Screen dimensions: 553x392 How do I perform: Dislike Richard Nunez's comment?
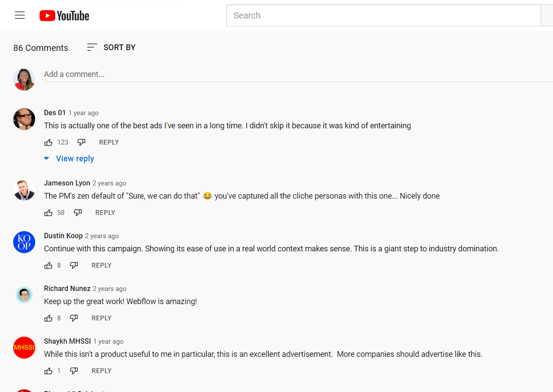click(x=74, y=318)
